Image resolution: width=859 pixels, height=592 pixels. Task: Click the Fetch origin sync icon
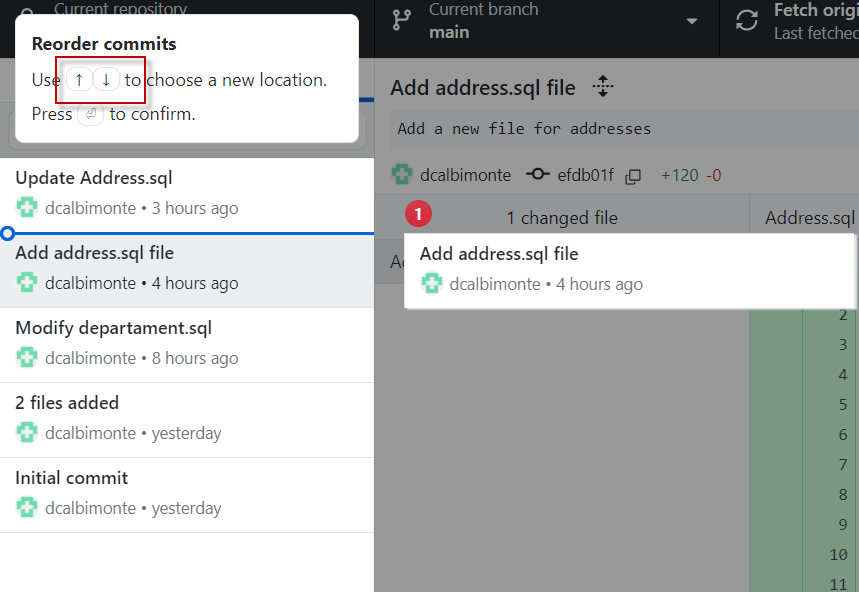(x=747, y=20)
